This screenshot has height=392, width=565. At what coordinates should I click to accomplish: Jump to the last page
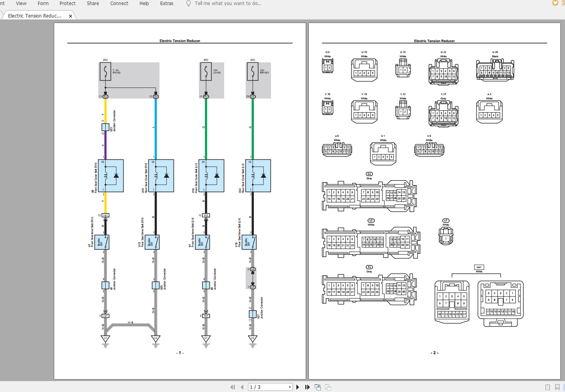click(307, 387)
